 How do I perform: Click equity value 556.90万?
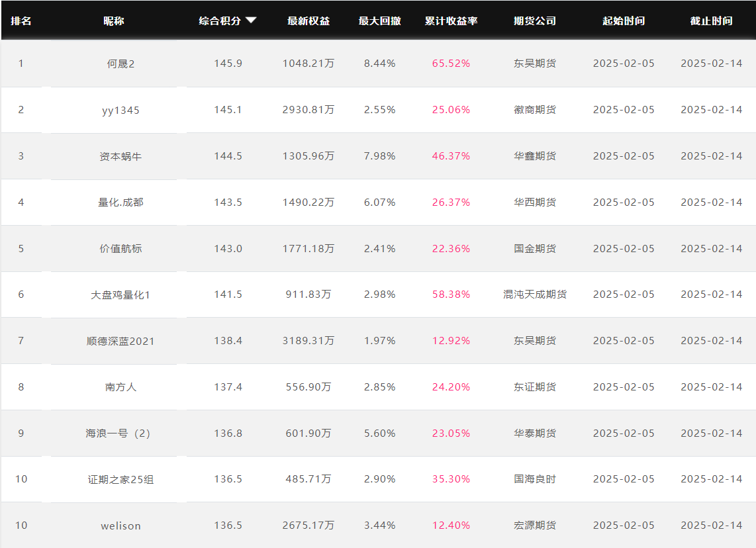tap(308, 387)
